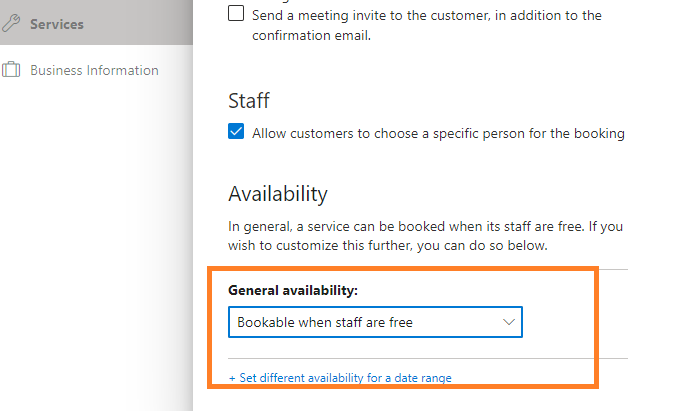Uncheck Allow customers to choose a person
676x411 pixels.
[x=236, y=132]
